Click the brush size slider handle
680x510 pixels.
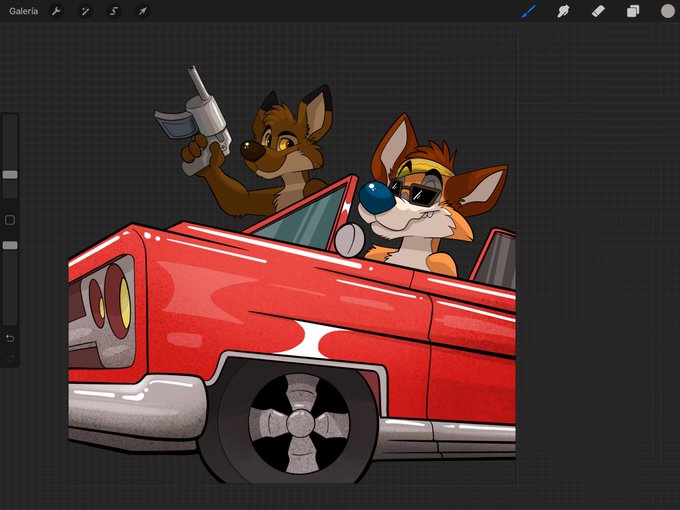click(x=10, y=174)
